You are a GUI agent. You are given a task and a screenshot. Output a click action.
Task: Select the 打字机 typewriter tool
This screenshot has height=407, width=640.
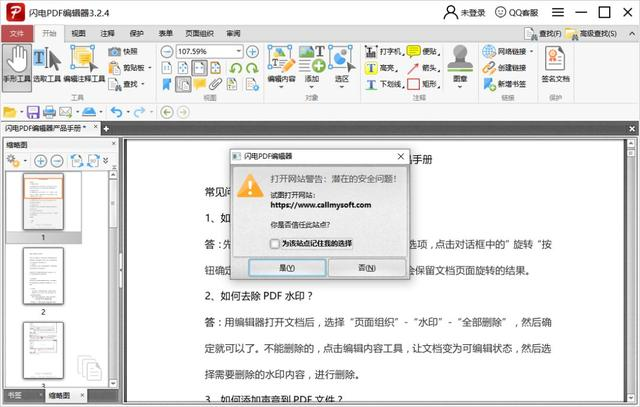click(383, 51)
